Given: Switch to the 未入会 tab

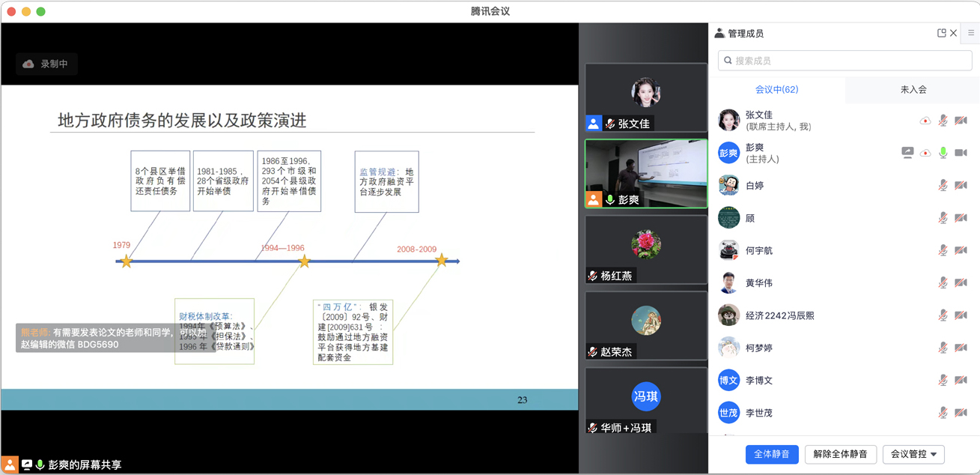Looking at the screenshot, I should click(x=913, y=89).
